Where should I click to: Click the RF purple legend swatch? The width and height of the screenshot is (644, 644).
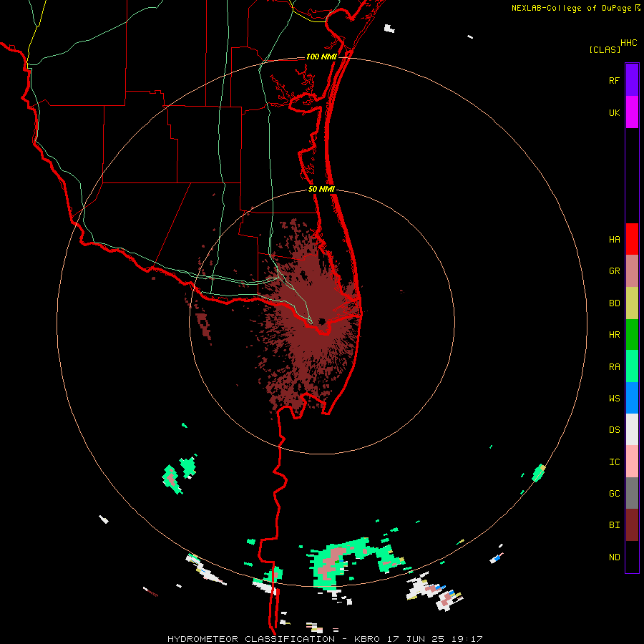pos(632,80)
